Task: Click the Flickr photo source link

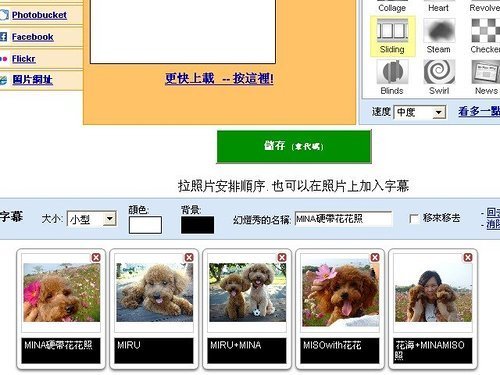Action: coord(23,59)
